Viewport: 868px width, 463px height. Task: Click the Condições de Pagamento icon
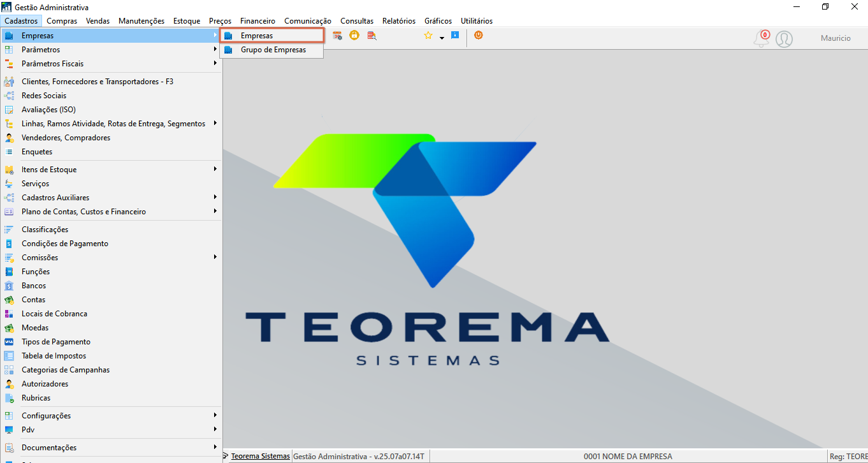click(9, 244)
